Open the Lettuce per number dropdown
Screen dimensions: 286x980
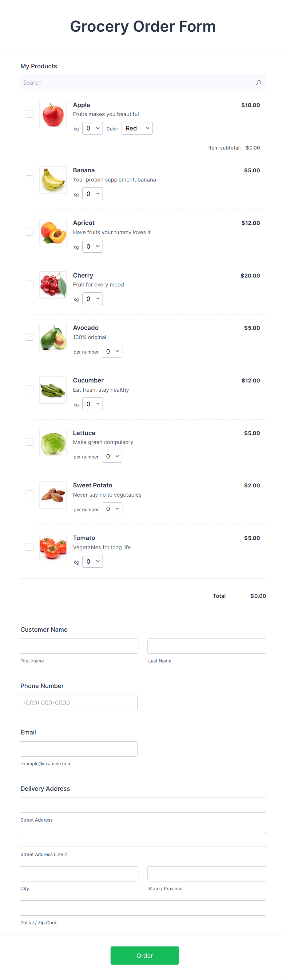click(x=112, y=456)
